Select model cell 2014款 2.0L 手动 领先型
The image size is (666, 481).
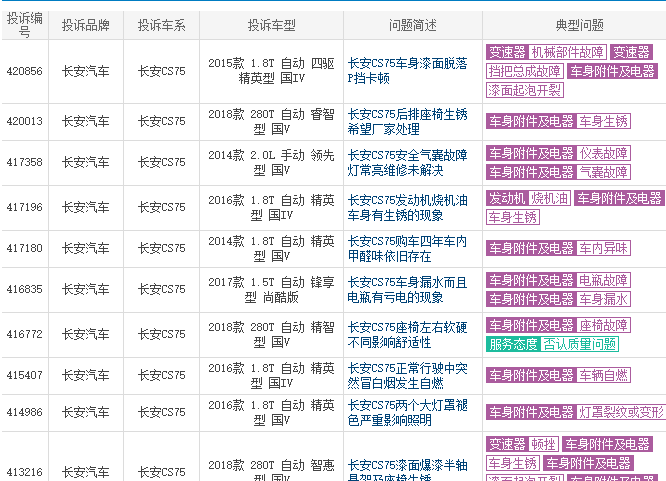[x=271, y=162]
